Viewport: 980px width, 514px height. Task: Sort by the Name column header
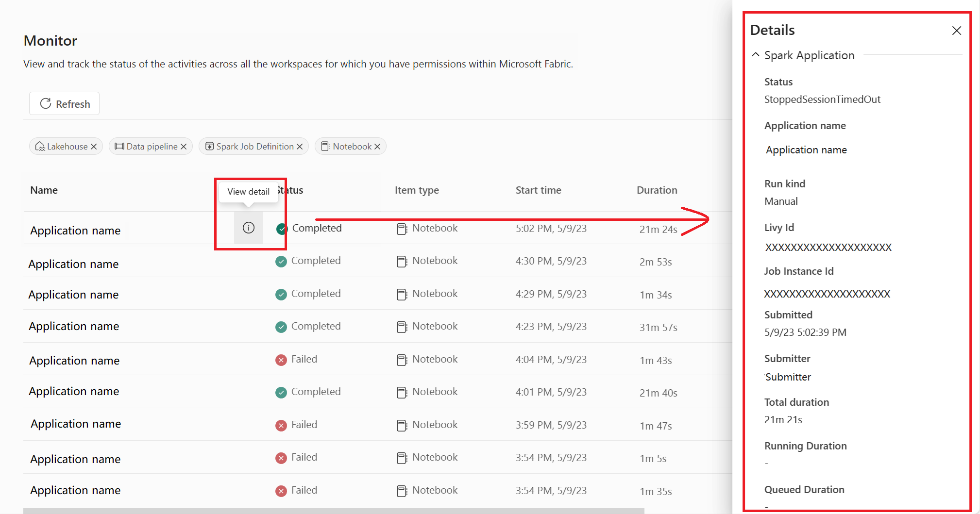44,190
